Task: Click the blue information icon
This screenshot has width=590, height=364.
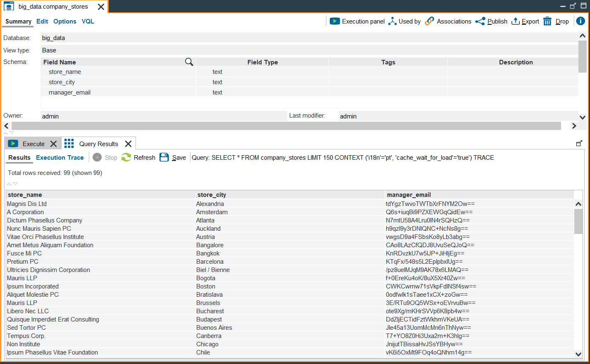Action: click(x=580, y=21)
